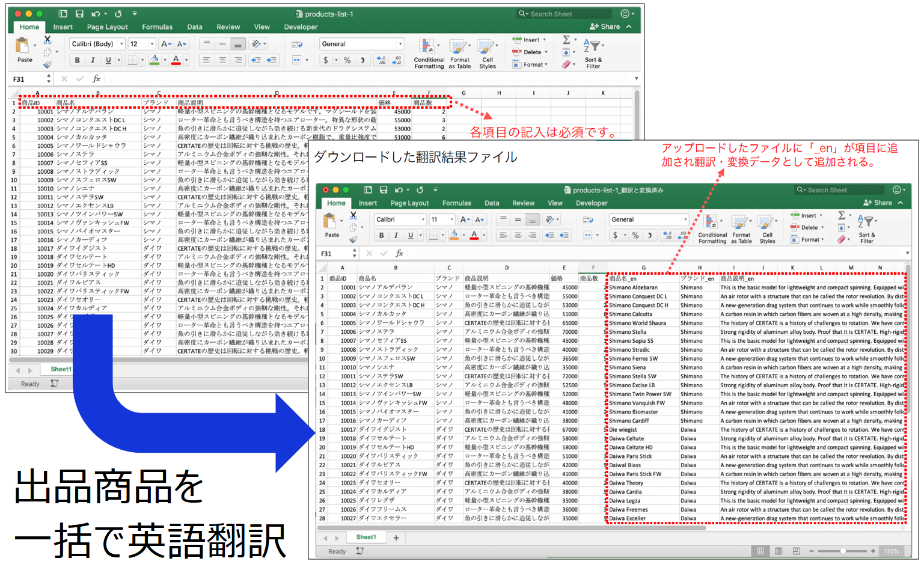Screen dimensions: 924x564
Task: Increase font size in products-list-1 window
Action: click(167, 44)
